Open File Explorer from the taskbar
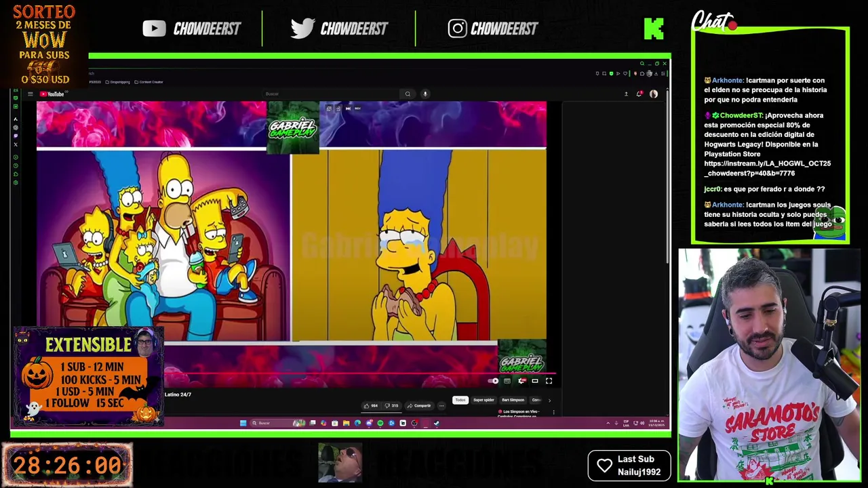Viewport: 868px width, 488px height. point(346,423)
